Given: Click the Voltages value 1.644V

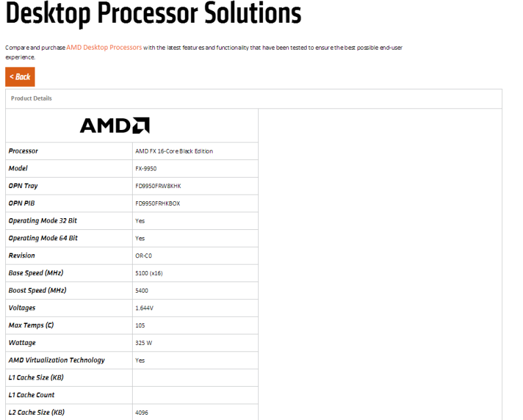Looking at the screenshot, I should click(x=144, y=308).
